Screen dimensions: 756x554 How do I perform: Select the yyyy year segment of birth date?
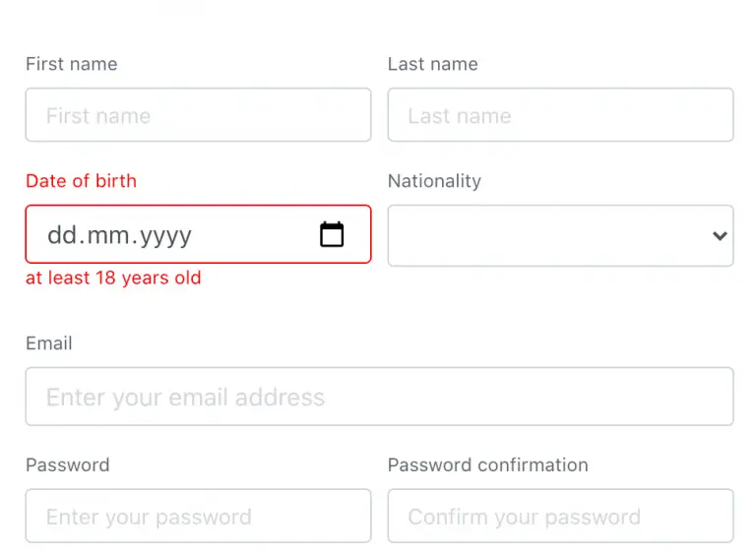point(165,236)
